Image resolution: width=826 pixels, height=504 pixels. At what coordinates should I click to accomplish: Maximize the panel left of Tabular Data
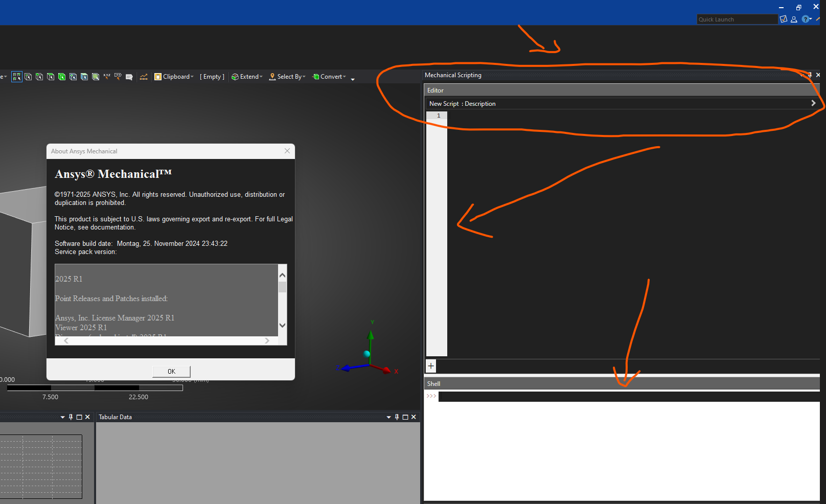click(79, 417)
